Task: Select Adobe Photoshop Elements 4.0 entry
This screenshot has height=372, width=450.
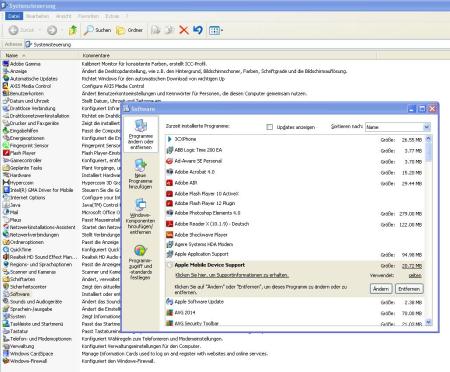Action: tap(295, 213)
